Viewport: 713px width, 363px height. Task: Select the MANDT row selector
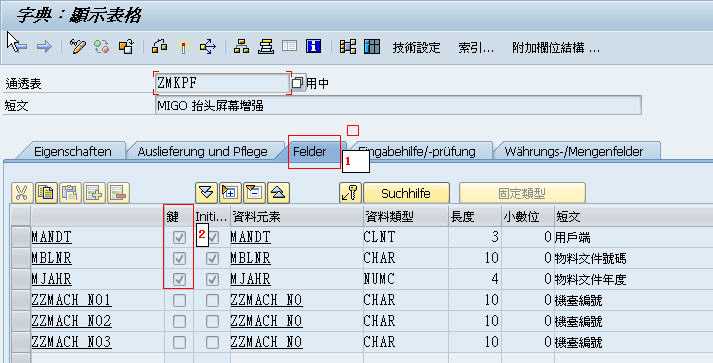coord(20,237)
